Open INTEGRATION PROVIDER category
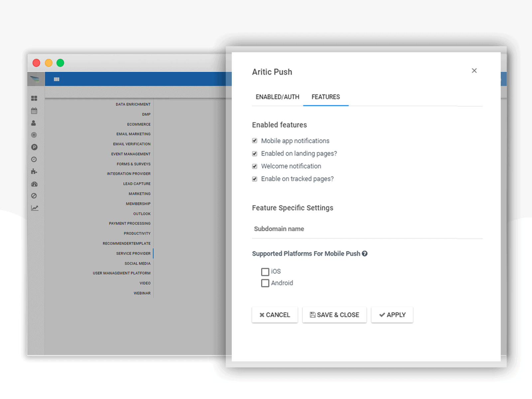 click(129, 174)
